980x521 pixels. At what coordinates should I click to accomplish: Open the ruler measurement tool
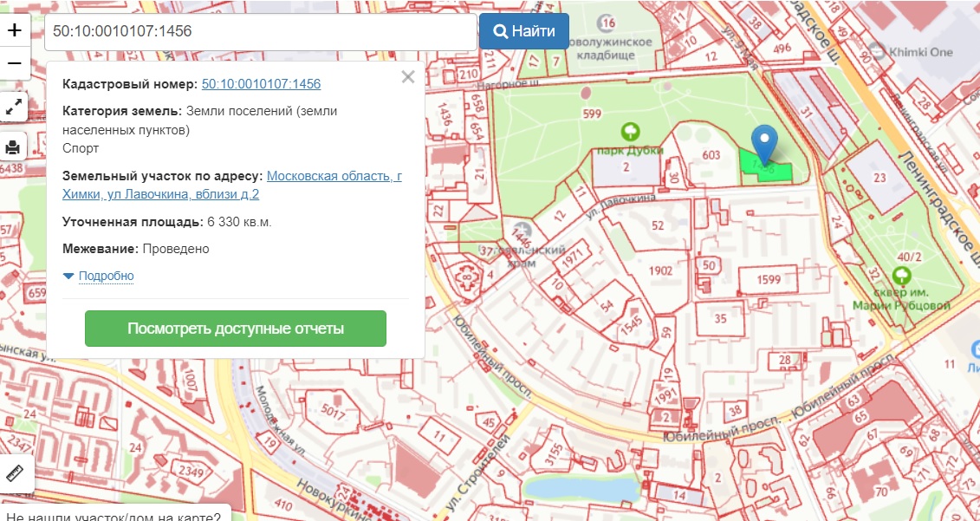click(x=15, y=473)
